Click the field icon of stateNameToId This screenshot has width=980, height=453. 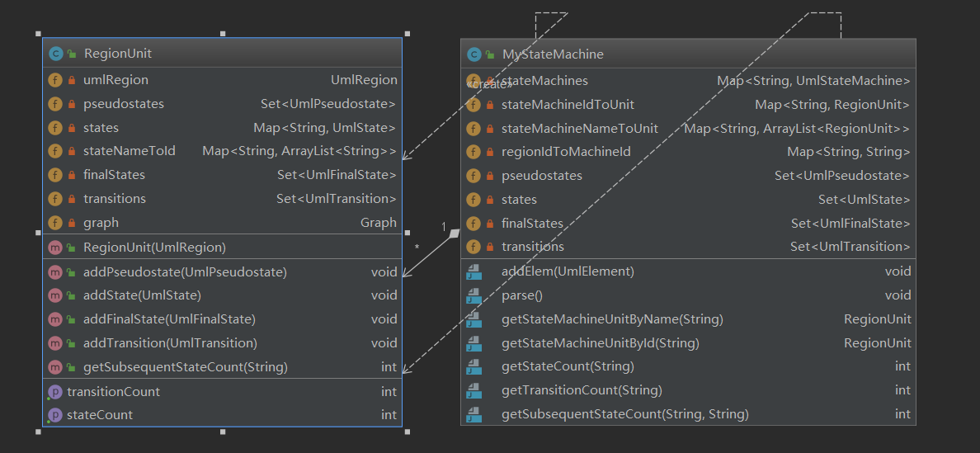click(x=55, y=151)
